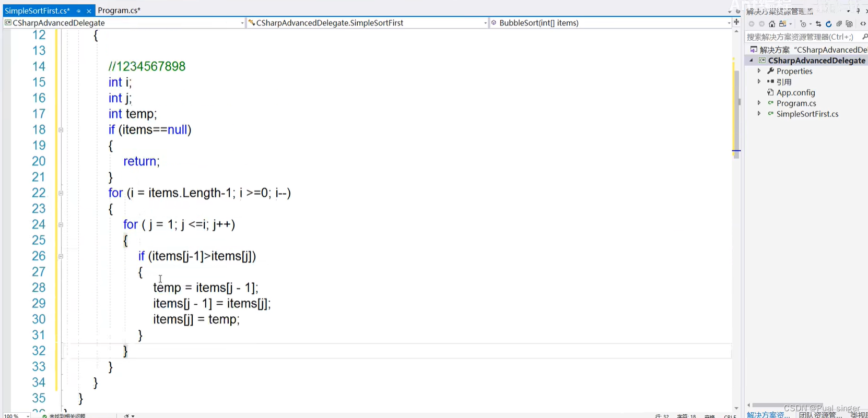Collapse the inner for loop on line 24
868x418 pixels.
pos(61,225)
